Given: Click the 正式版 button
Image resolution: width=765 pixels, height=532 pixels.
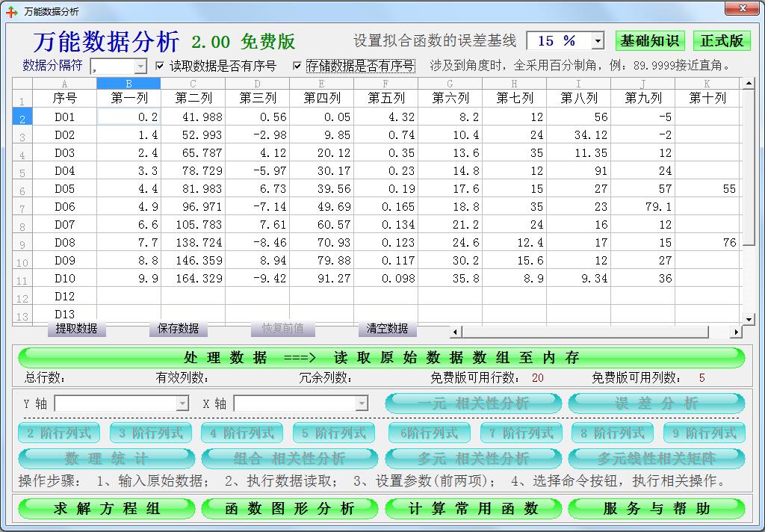Looking at the screenshot, I should pos(722,40).
